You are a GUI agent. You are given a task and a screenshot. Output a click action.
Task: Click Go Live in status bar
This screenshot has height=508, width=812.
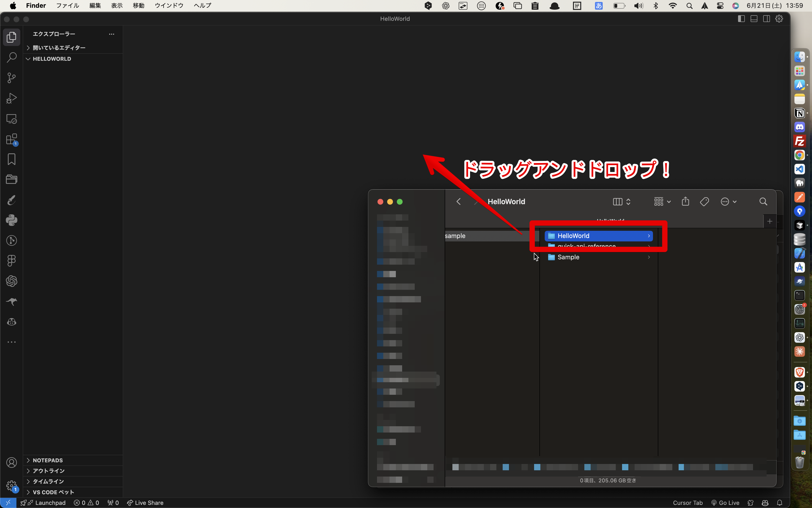[x=725, y=503]
